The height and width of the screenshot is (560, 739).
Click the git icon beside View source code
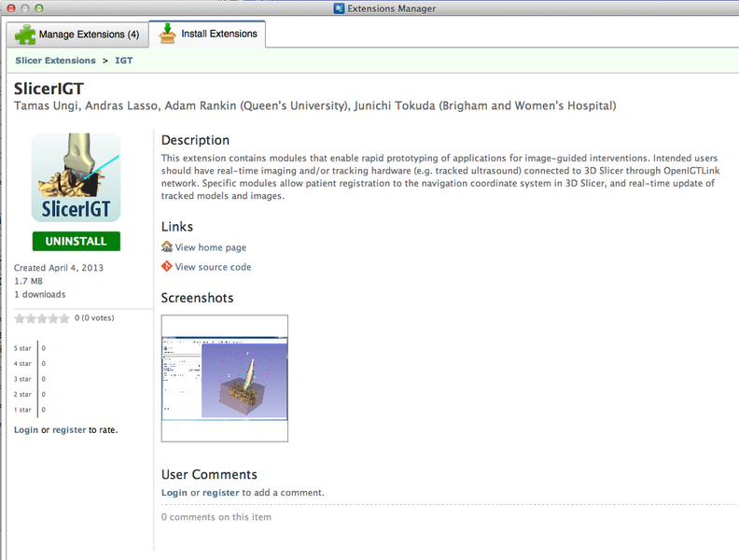pyautogui.click(x=167, y=267)
